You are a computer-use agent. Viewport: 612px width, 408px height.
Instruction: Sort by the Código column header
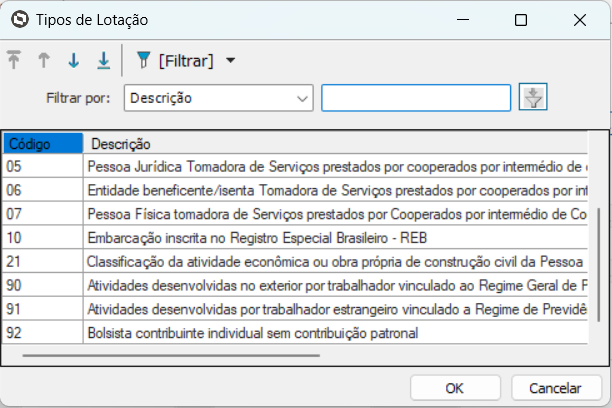(41, 144)
